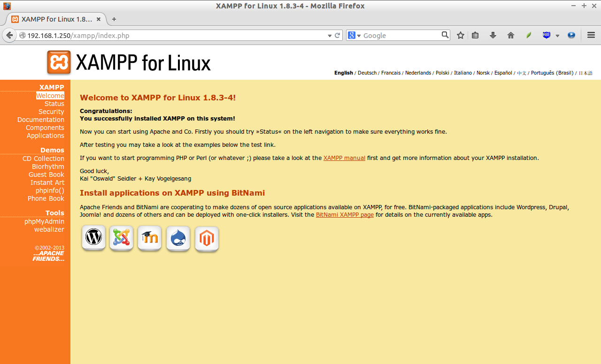601x364 pixels.
Task: Click the Apache Friends footer logo
Action: coord(48,256)
